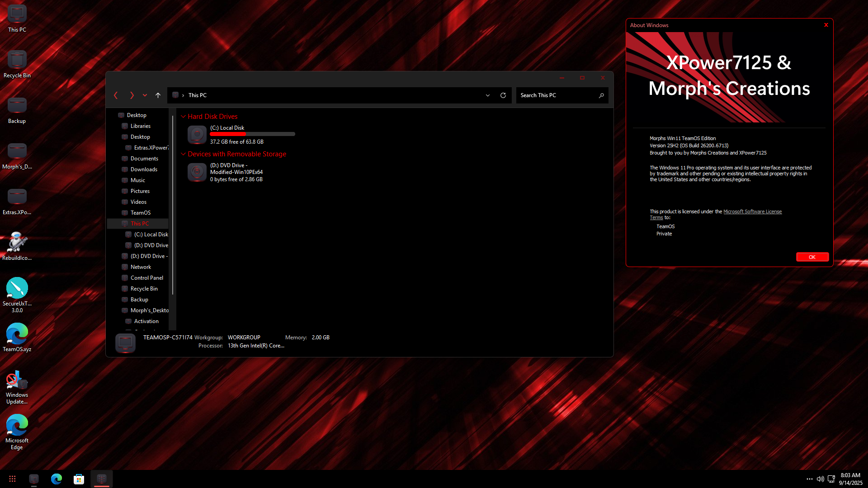Open the Recycle Bin desktop icon
The image size is (868, 488).
(17, 64)
